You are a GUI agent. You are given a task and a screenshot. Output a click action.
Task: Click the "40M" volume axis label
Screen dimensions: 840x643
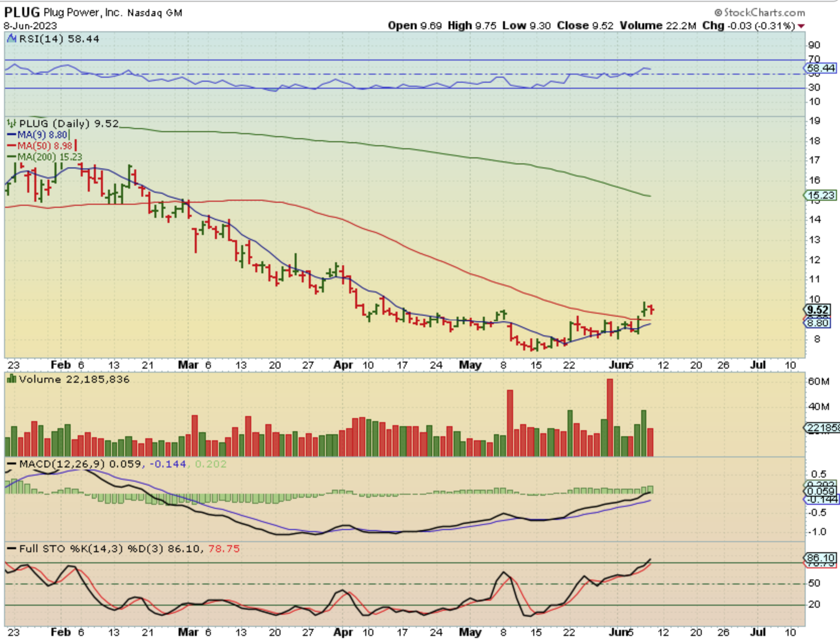[x=818, y=406]
